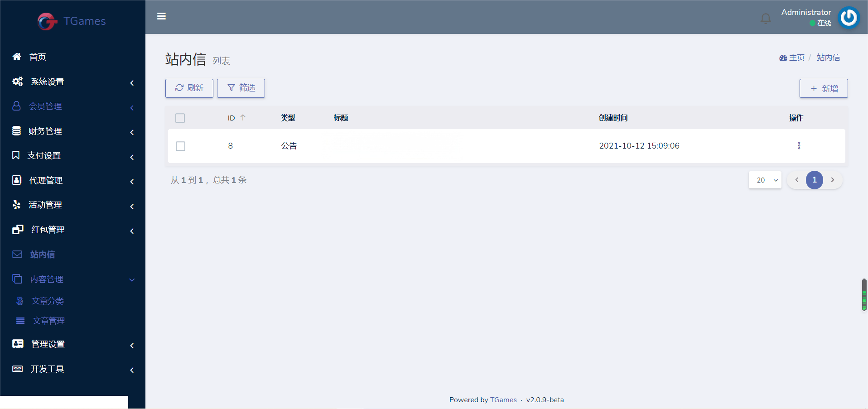Image resolution: width=868 pixels, height=409 pixels.
Task: Open the 文章分类 submenu item
Action: click(48, 301)
